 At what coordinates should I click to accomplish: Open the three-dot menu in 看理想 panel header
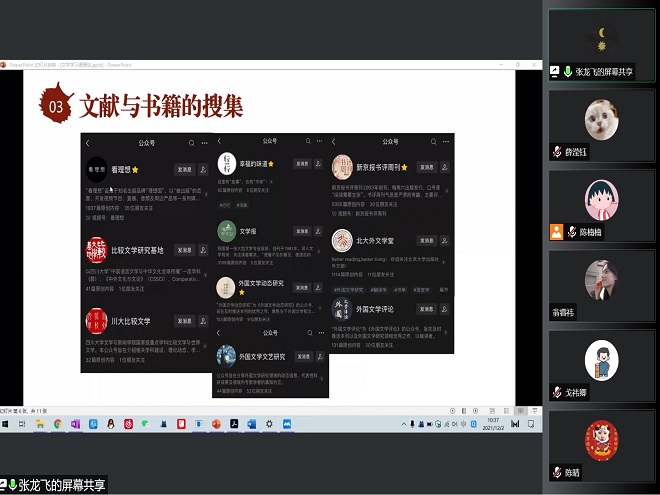[204, 142]
